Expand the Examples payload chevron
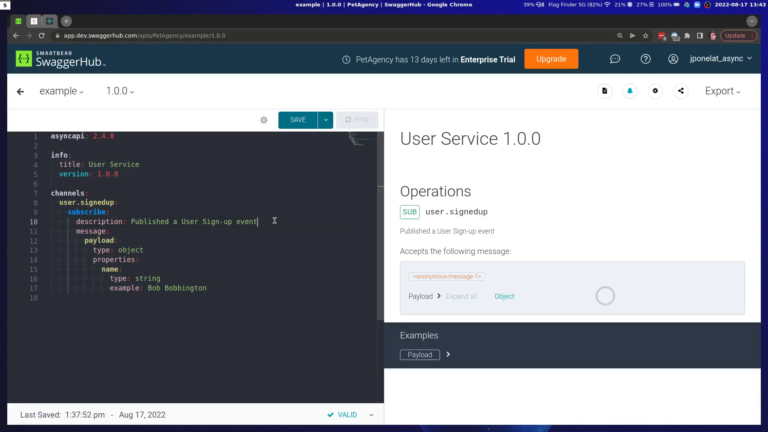The height and width of the screenshot is (432, 768). point(448,354)
